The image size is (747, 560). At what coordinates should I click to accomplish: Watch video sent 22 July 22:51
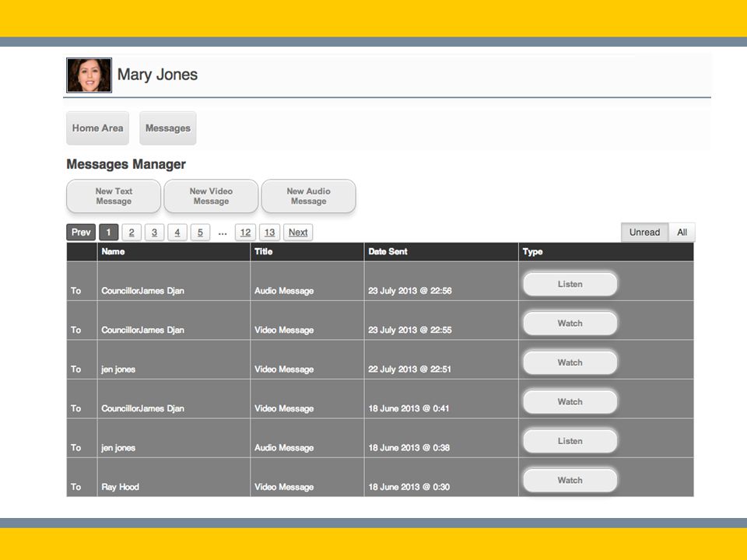point(570,363)
